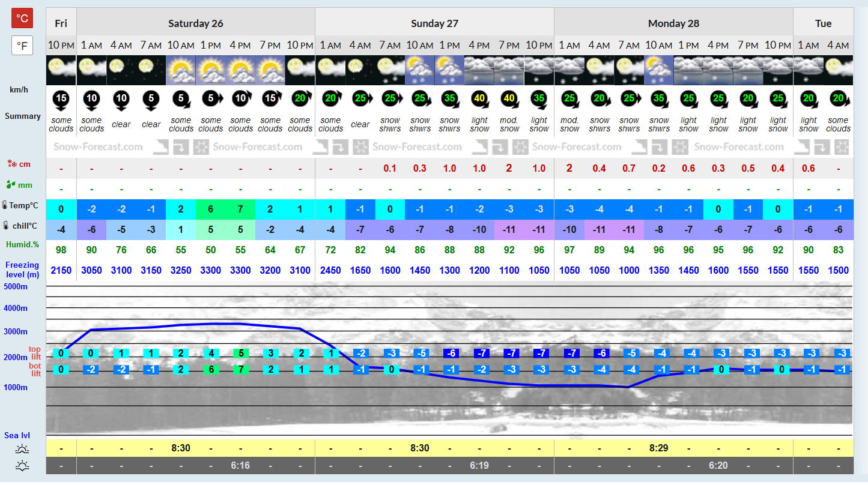Click Monday 1 AM snowfall value 2
The image size is (868, 485).
(569, 168)
